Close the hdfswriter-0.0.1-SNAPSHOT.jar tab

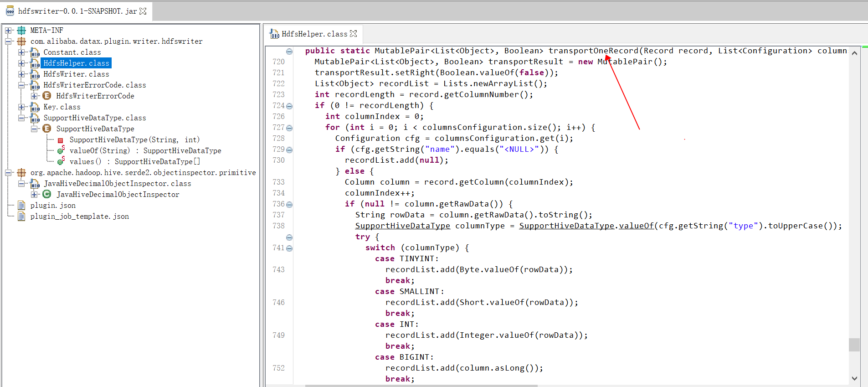click(x=143, y=11)
